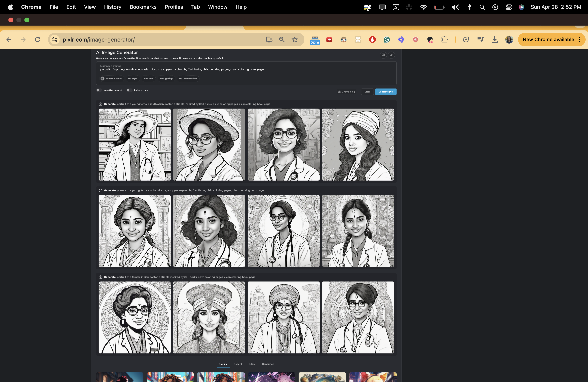Viewport: 588px width, 382px height.
Task: Open the Bookmarks menu in menu bar
Action: point(143,7)
